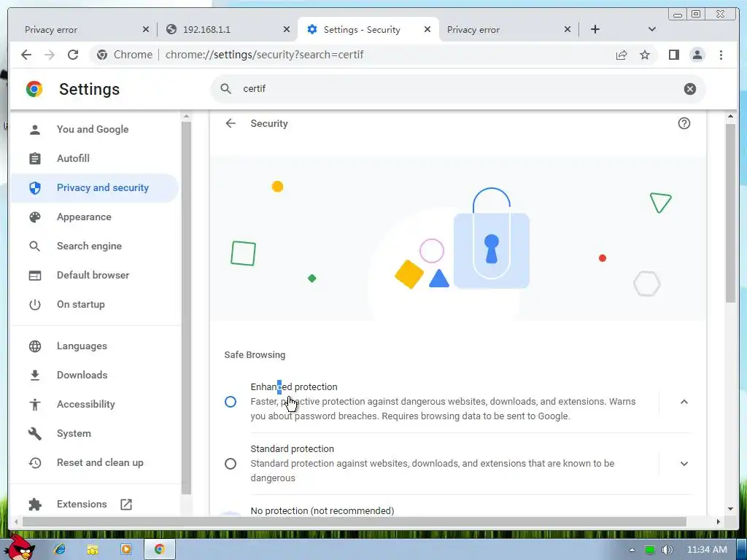The height and width of the screenshot is (560, 747).
Task: Select Enhanced protection radio button
Action: 231,402
